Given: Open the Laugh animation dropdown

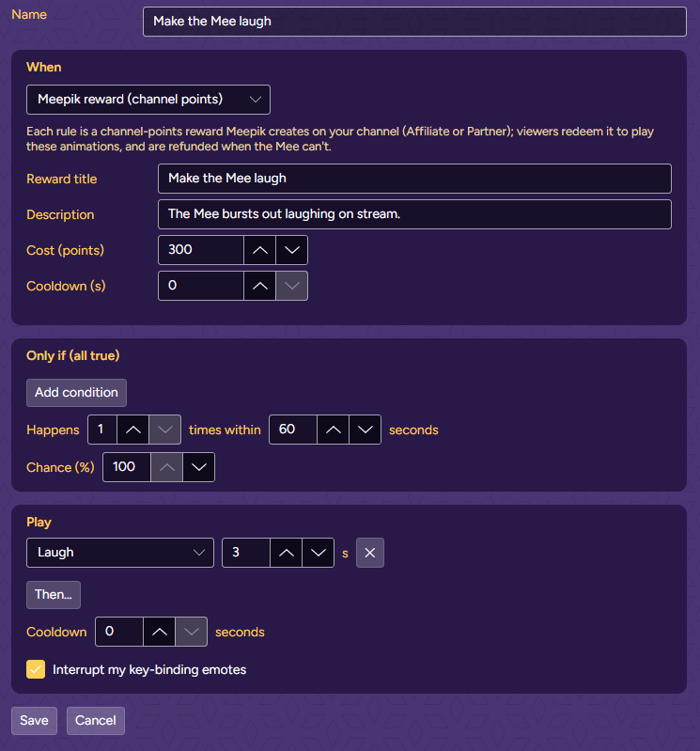Looking at the screenshot, I should click(120, 553).
